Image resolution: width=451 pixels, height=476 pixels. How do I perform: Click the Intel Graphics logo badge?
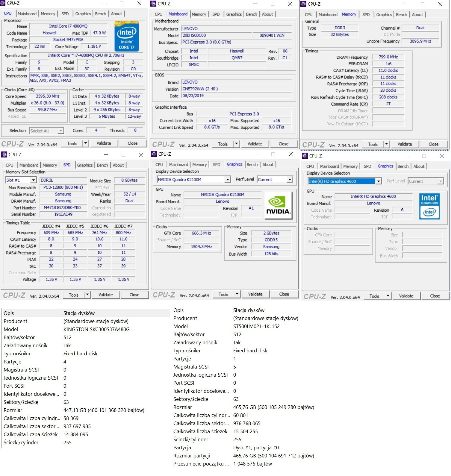click(x=429, y=206)
